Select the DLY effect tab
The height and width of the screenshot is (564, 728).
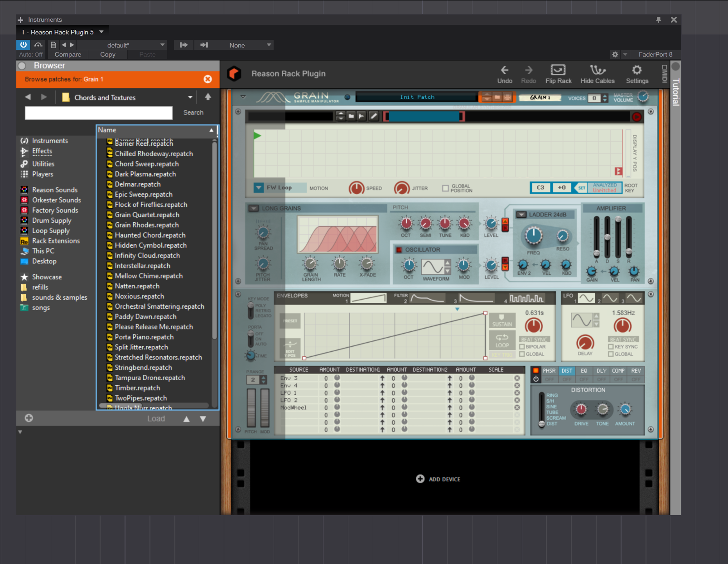(x=601, y=371)
